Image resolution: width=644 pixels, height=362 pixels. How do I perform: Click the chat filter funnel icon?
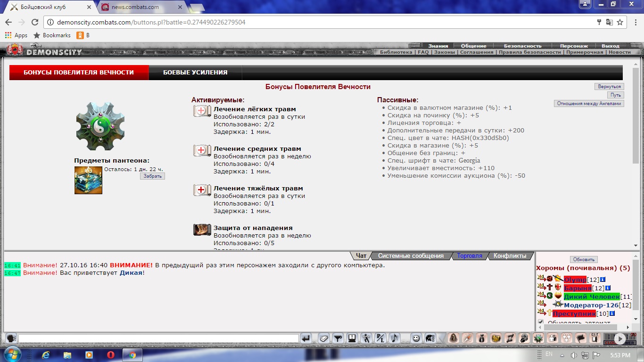(338, 338)
